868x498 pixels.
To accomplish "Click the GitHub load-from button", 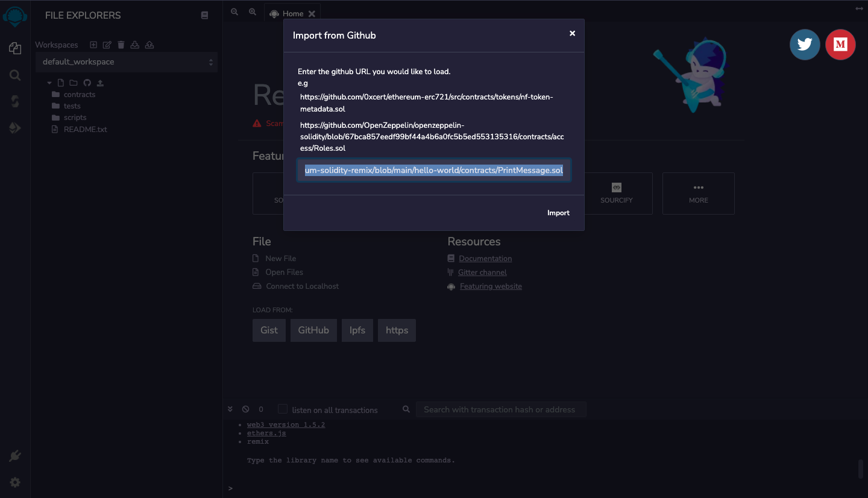I will click(313, 330).
